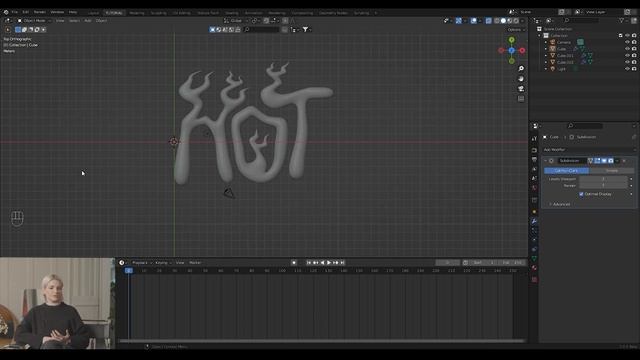The width and height of the screenshot is (640, 360).
Task: Click the viewport header search field
Action: (261, 29)
